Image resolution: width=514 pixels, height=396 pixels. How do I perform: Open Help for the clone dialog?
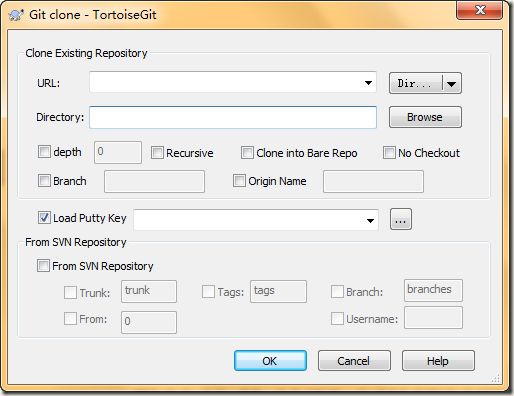click(x=438, y=361)
